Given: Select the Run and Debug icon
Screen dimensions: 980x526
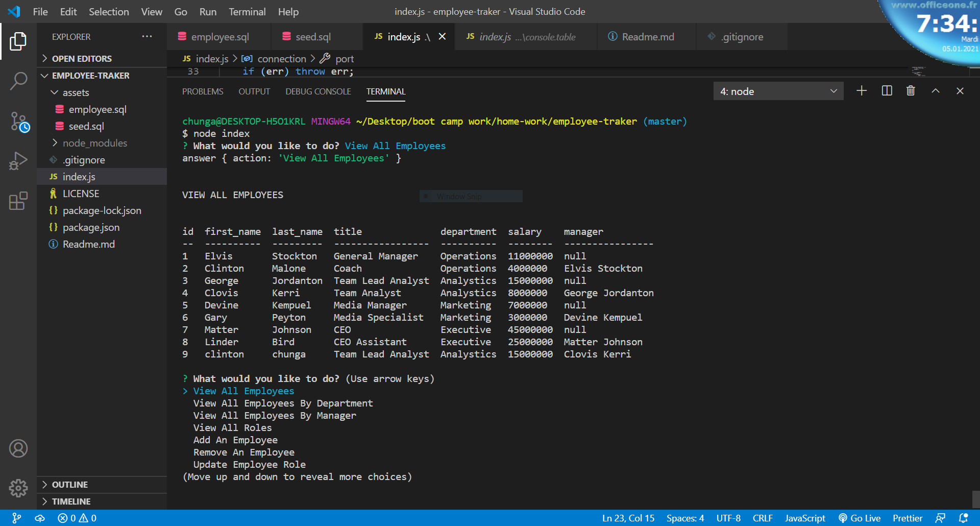Looking at the screenshot, I should (x=18, y=161).
